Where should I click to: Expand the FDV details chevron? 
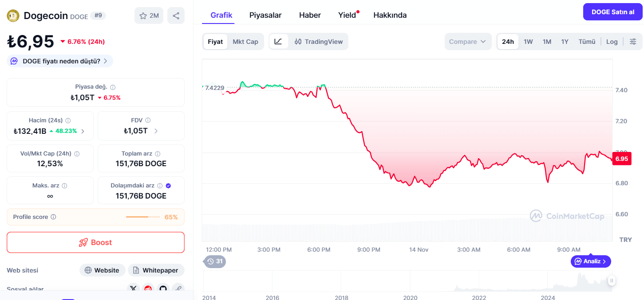(x=156, y=131)
